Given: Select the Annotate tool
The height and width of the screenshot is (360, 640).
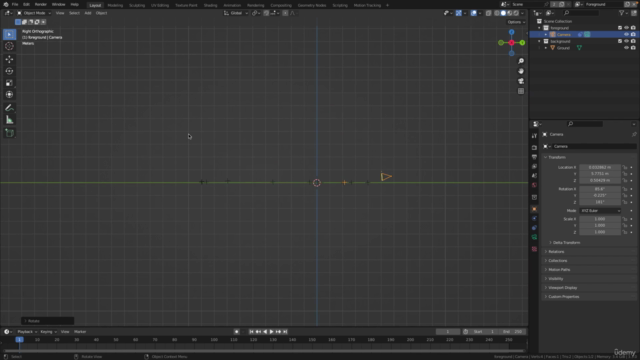Looking at the screenshot, I should pos(9,108).
